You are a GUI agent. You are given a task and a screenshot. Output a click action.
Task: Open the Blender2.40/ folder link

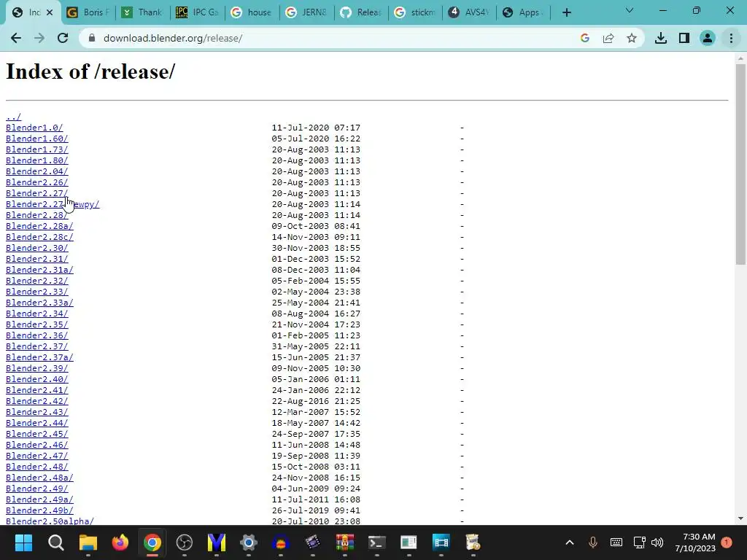pos(36,379)
